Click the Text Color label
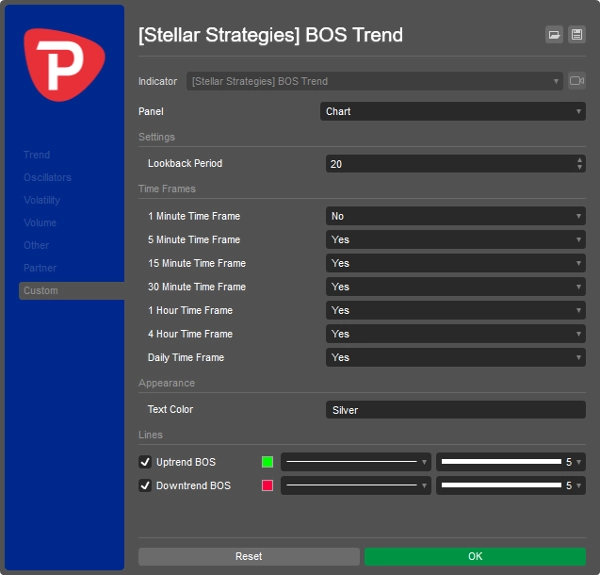 tap(170, 409)
